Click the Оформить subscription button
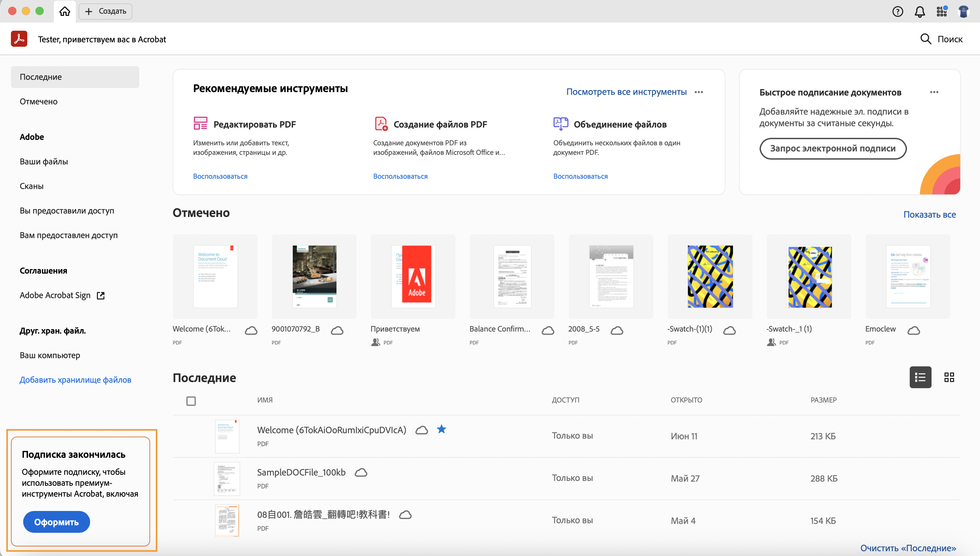The width and height of the screenshot is (980, 556). click(x=57, y=522)
